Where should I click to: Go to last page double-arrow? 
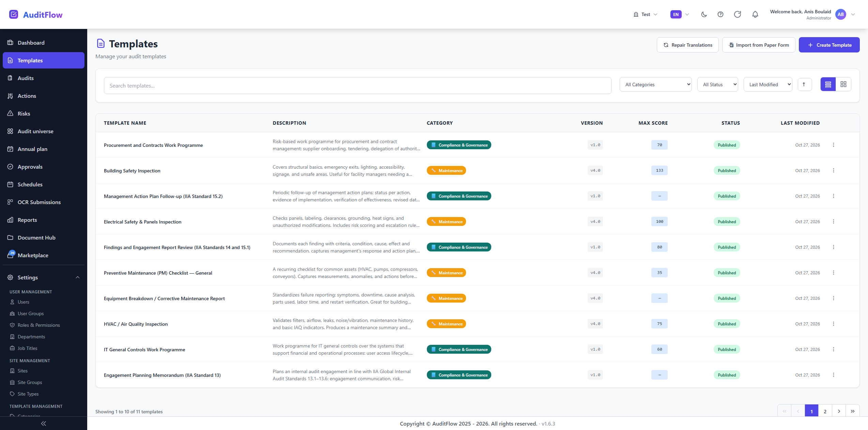click(x=852, y=411)
